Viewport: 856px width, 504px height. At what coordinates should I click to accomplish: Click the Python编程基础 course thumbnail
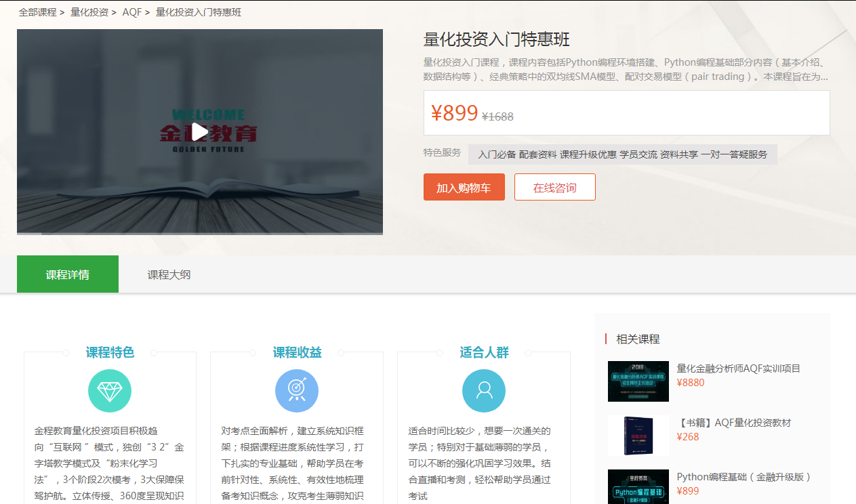pos(638,487)
